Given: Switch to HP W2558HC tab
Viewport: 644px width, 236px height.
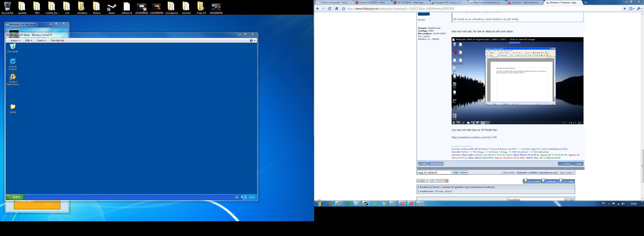Looking at the screenshot, I should [x=411, y=3].
